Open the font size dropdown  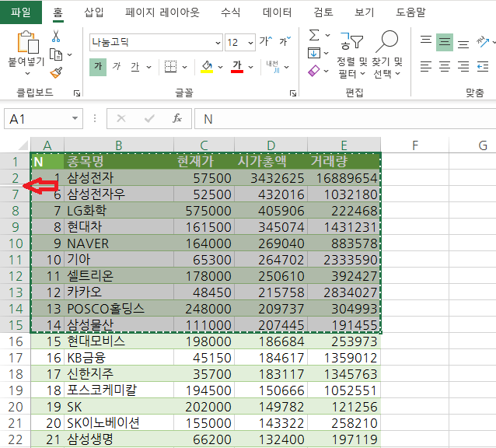tap(250, 43)
